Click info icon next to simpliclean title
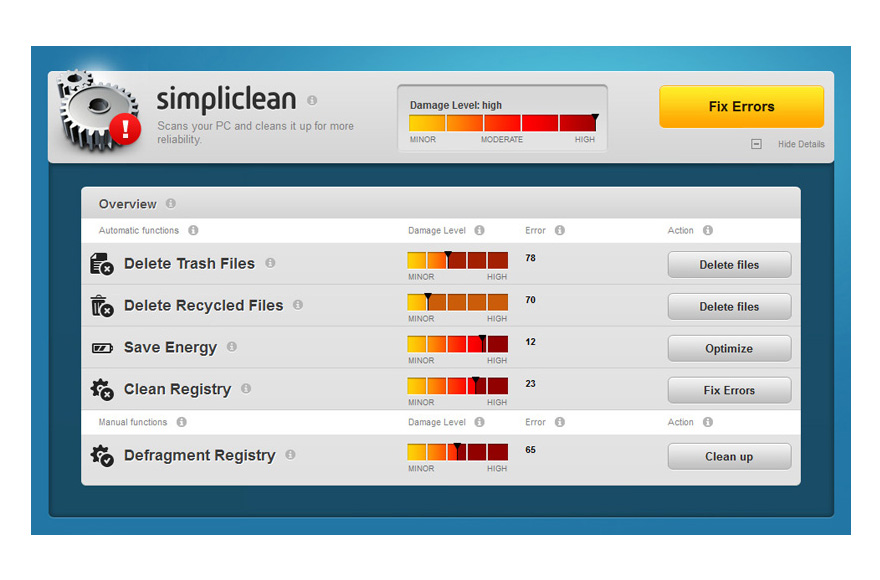Viewport: 880px width, 580px height. click(312, 101)
